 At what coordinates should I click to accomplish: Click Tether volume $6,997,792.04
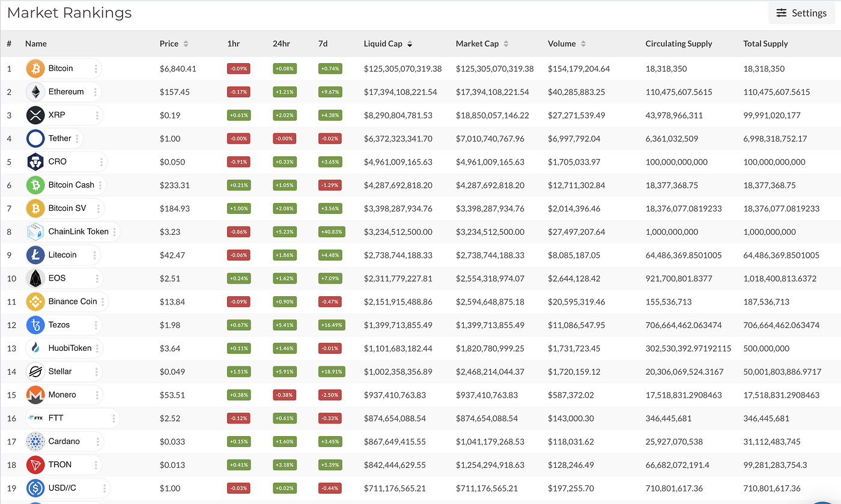(x=574, y=139)
